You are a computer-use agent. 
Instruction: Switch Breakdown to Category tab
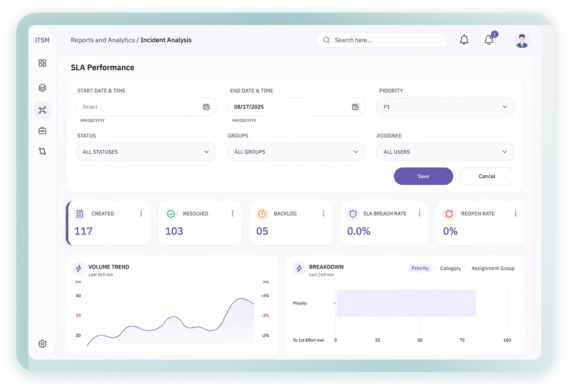[450, 268]
